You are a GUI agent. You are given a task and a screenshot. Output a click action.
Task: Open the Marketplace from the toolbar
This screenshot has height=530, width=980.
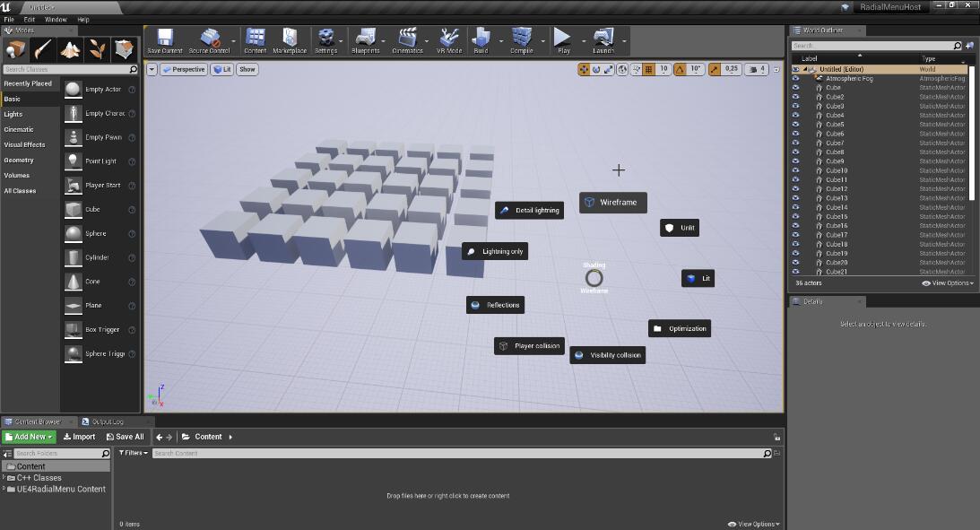(289, 39)
